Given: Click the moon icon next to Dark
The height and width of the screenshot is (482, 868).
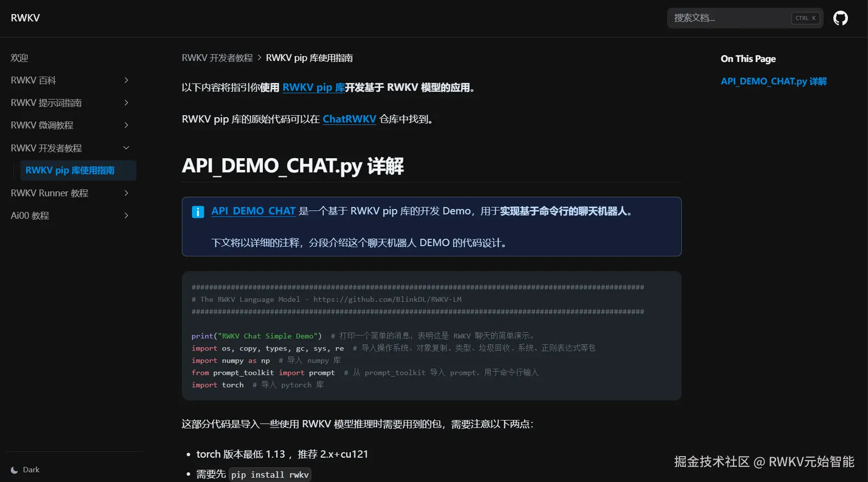Looking at the screenshot, I should 14,469.
